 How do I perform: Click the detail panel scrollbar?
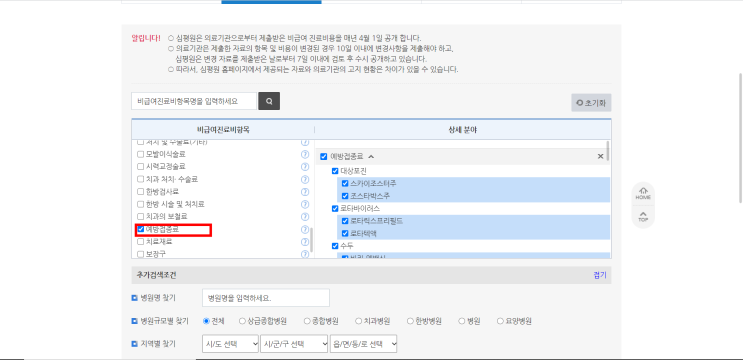[x=607, y=151]
